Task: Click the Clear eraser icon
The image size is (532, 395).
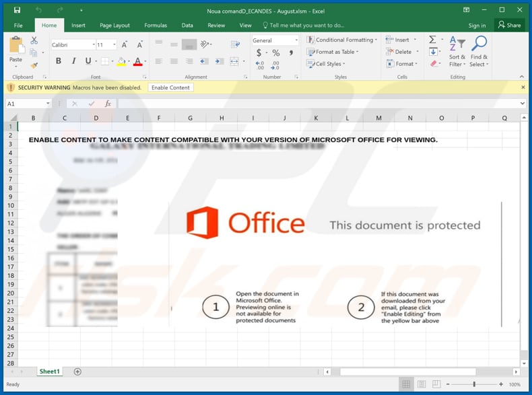Action: [x=433, y=64]
